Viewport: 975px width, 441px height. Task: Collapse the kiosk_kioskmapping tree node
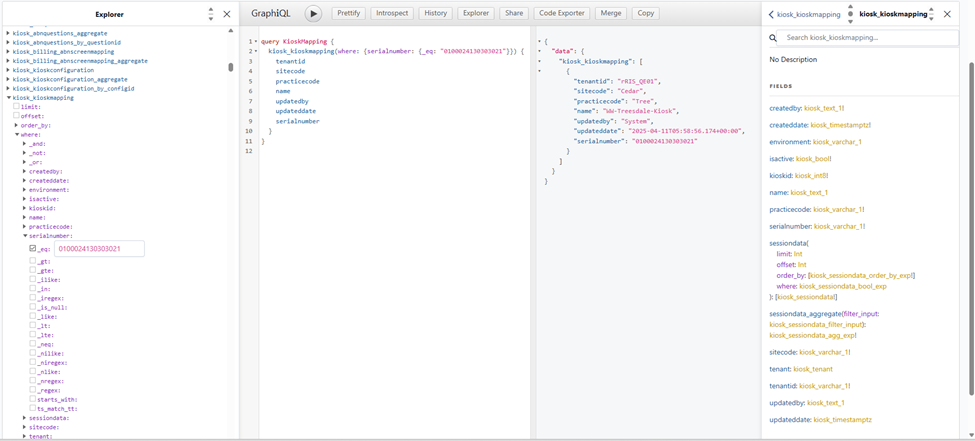pyautogui.click(x=8, y=98)
